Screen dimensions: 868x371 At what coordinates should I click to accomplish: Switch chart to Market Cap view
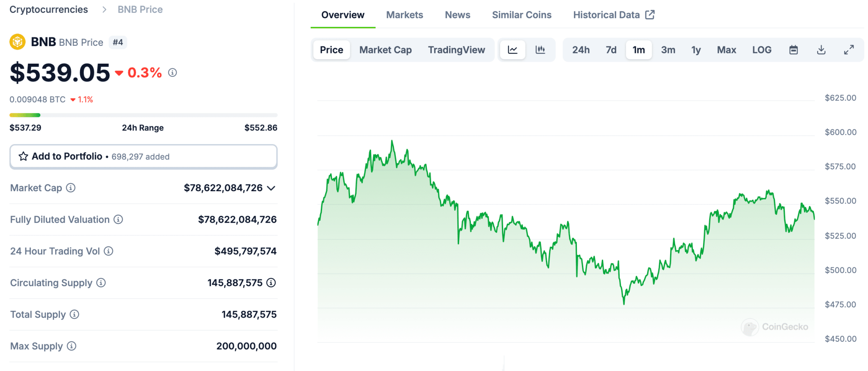(385, 50)
